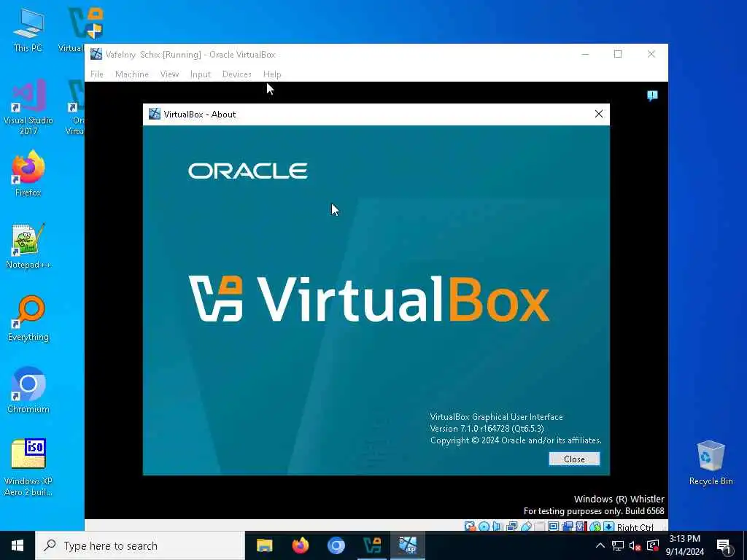The image size is (747, 560).
Task: Open the View menu
Action: 169,74
